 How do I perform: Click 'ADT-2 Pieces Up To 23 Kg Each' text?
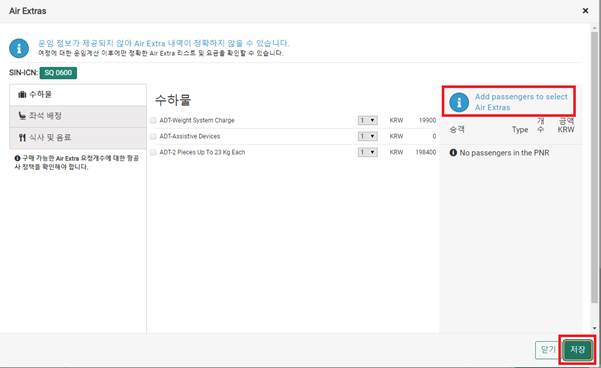click(202, 152)
